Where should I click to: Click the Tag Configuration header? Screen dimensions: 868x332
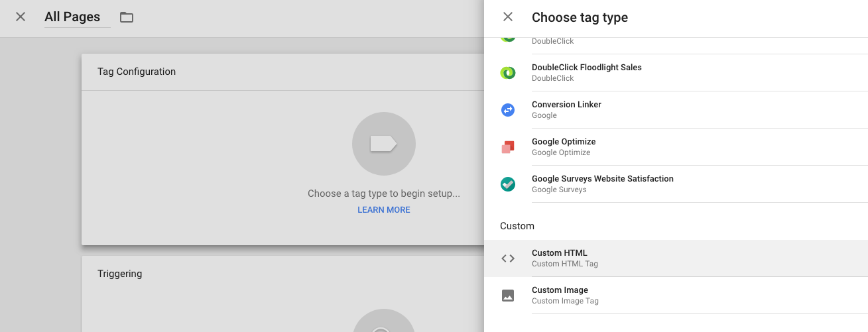coord(137,72)
